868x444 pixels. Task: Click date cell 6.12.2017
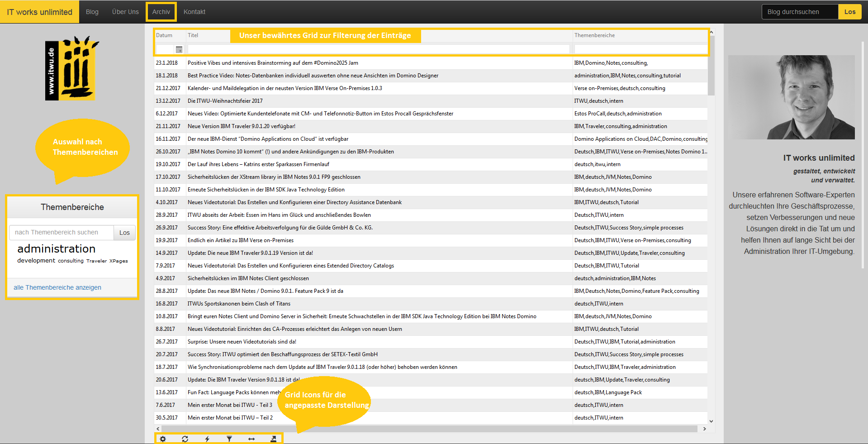(x=167, y=114)
